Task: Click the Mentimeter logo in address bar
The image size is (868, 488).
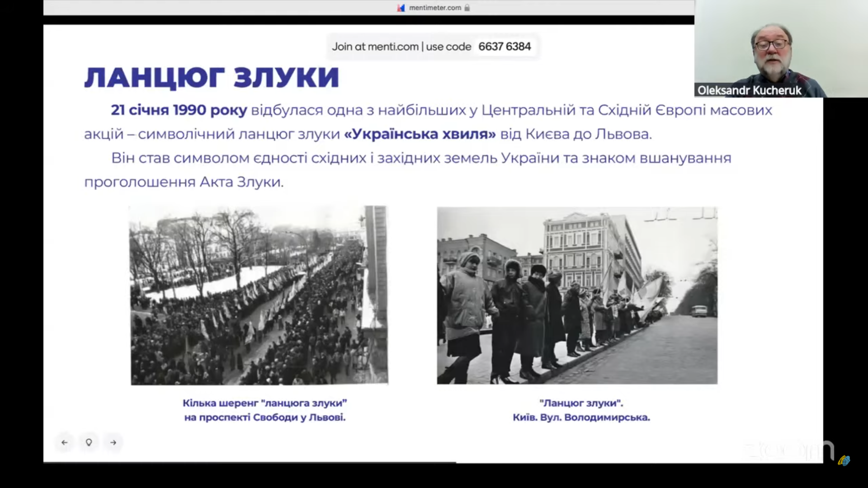Action: (401, 8)
